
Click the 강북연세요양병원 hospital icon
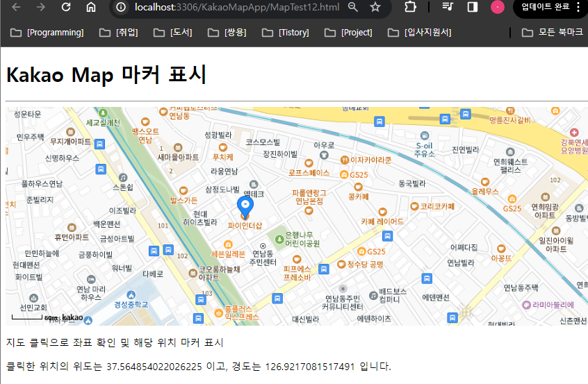(x=573, y=133)
